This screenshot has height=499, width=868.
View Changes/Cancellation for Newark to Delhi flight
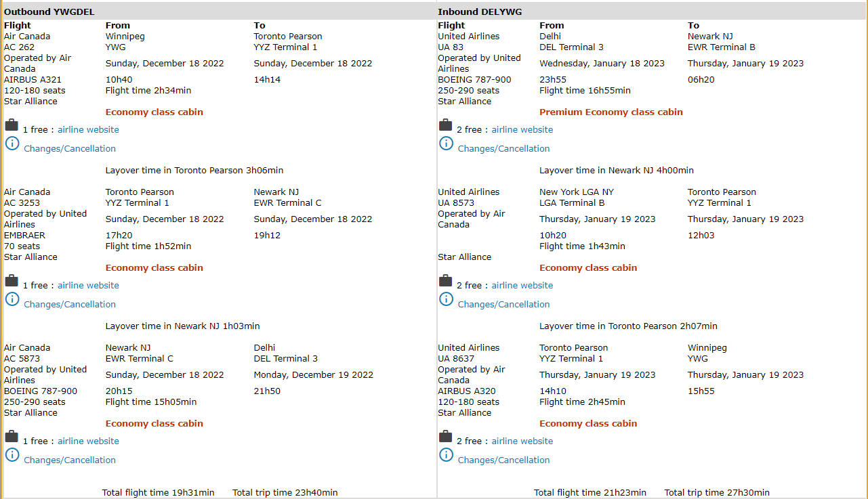tap(70, 460)
